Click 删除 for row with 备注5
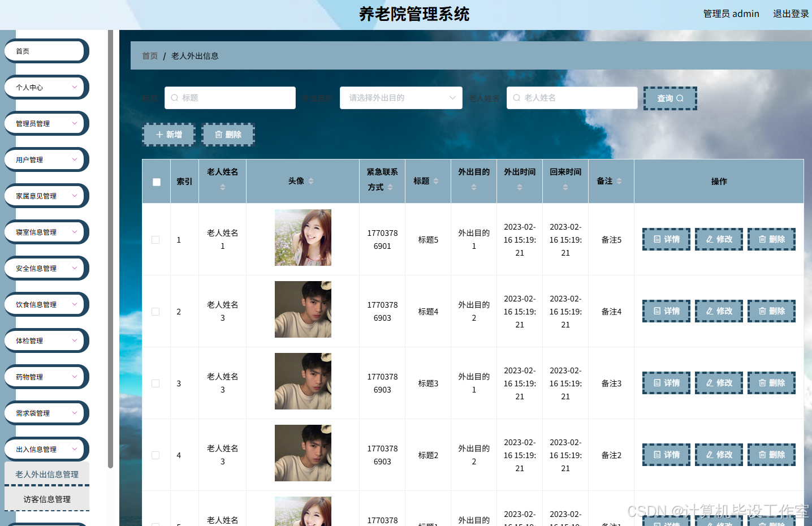 coord(771,239)
